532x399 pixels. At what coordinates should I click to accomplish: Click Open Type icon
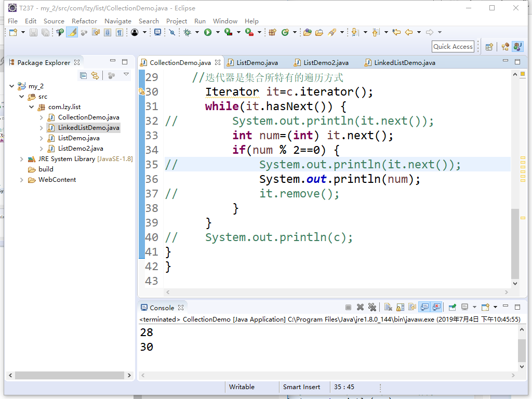point(308,32)
